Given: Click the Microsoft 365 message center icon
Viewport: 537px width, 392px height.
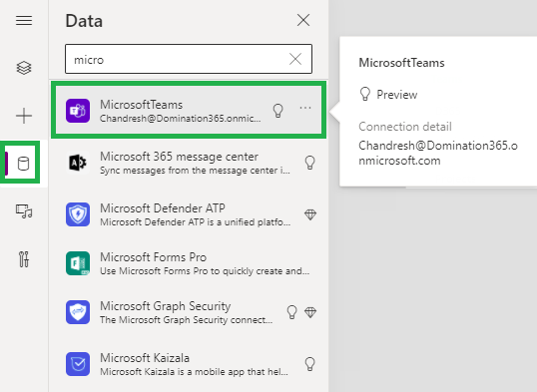Looking at the screenshot, I should [x=78, y=163].
